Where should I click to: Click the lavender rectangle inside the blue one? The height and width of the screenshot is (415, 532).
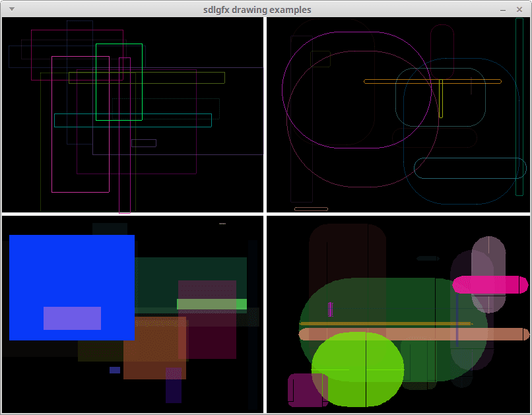tap(72, 318)
